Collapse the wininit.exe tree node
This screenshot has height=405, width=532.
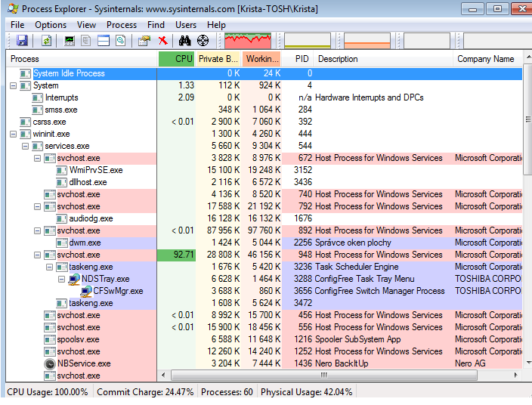pyautogui.click(x=14, y=134)
